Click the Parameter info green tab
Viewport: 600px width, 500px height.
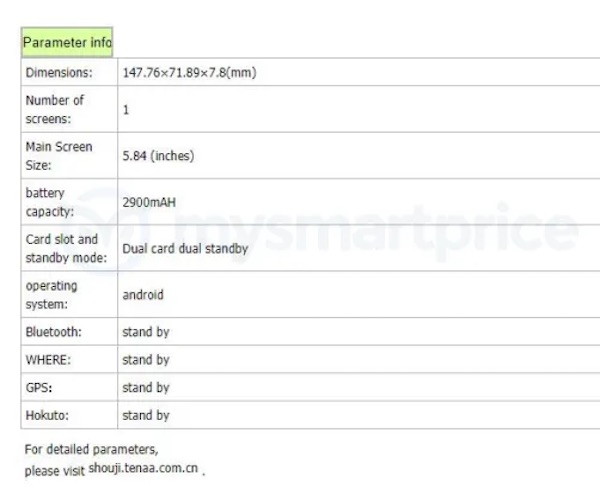click(x=67, y=42)
